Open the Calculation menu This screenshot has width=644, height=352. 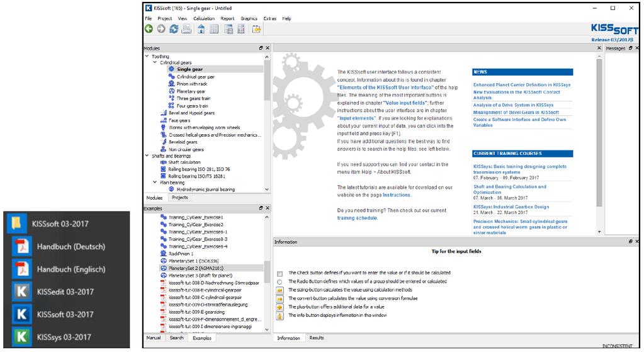pyautogui.click(x=204, y=18)
